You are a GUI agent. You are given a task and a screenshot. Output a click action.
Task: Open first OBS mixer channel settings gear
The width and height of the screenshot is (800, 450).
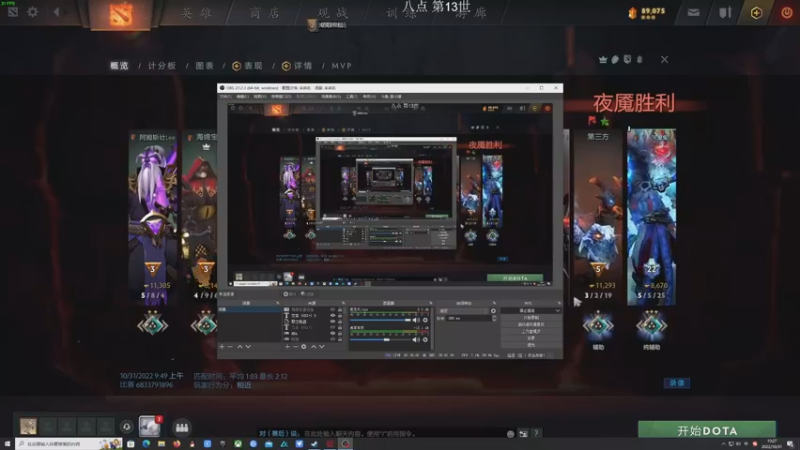425,320
